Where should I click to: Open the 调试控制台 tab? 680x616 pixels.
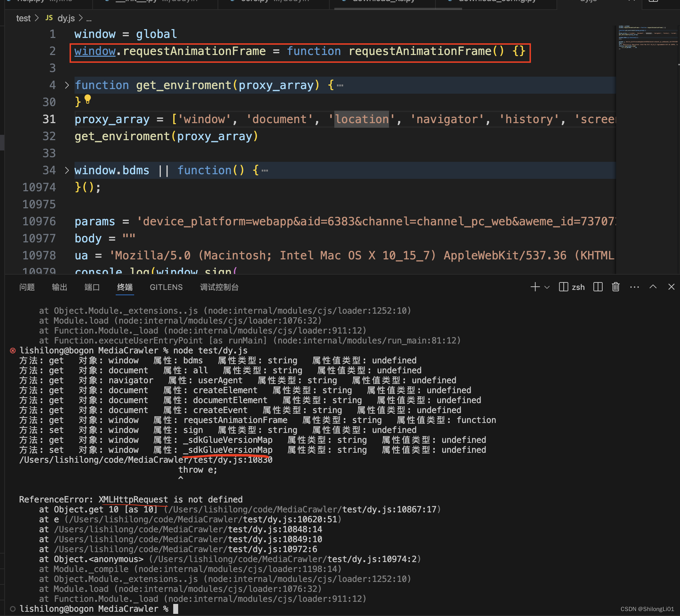click(x=219, y=287)
